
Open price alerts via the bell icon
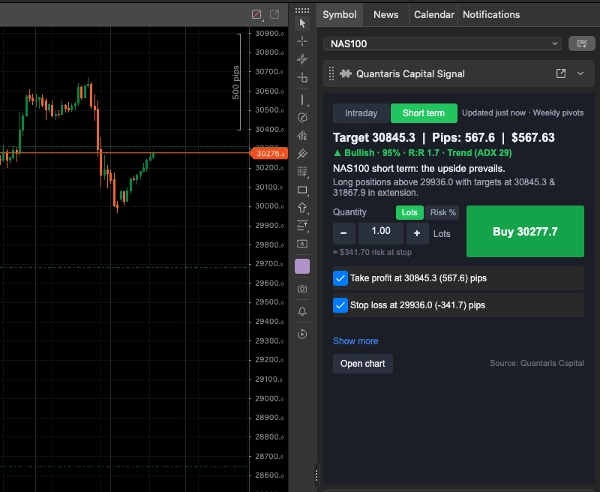pyautogui.click(x=302, y=311)
